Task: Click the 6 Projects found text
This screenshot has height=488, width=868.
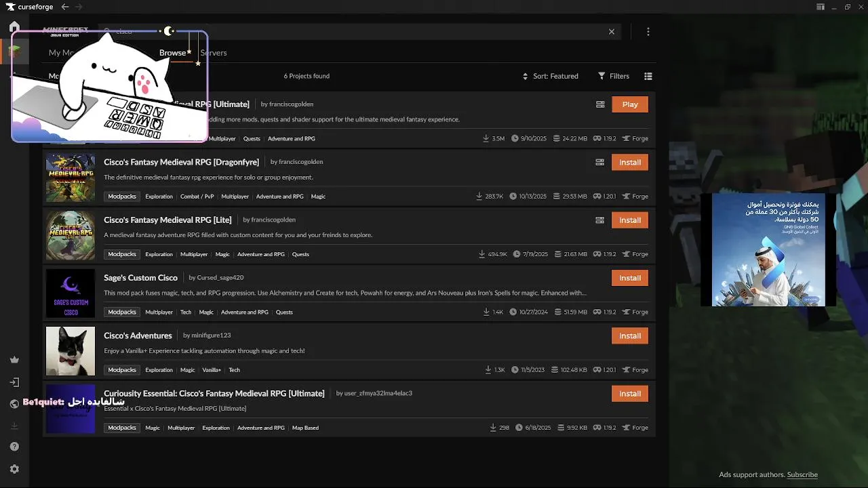Action: (x=307, y=76)
